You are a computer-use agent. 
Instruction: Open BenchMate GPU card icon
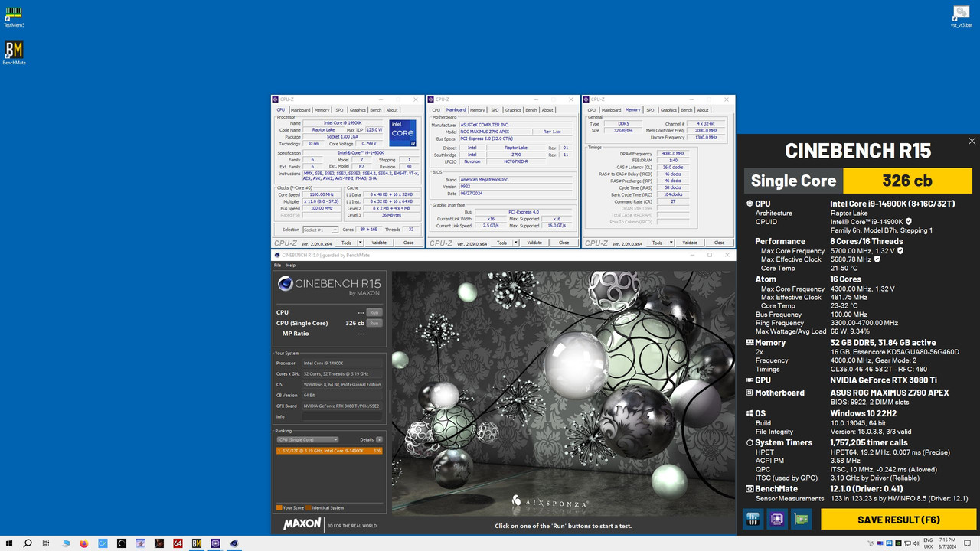coord(802,520)
